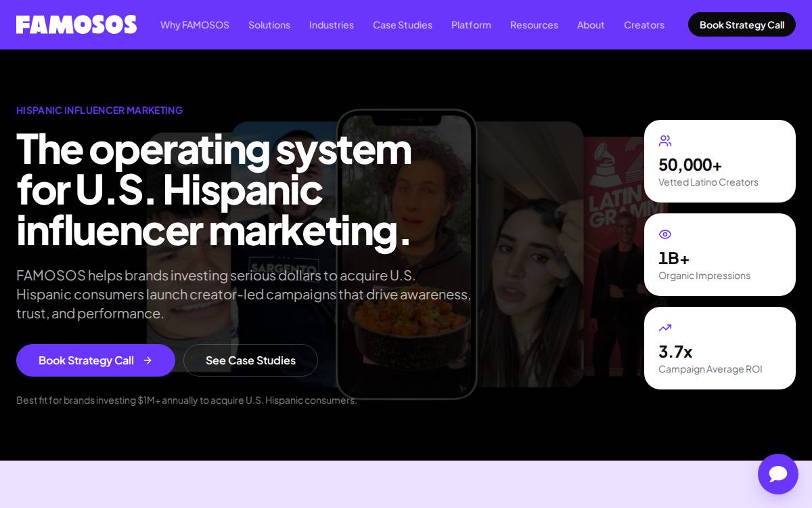812x508 pixels.
Task: Go to Case Studies in navigation
Action: point(403,25)
